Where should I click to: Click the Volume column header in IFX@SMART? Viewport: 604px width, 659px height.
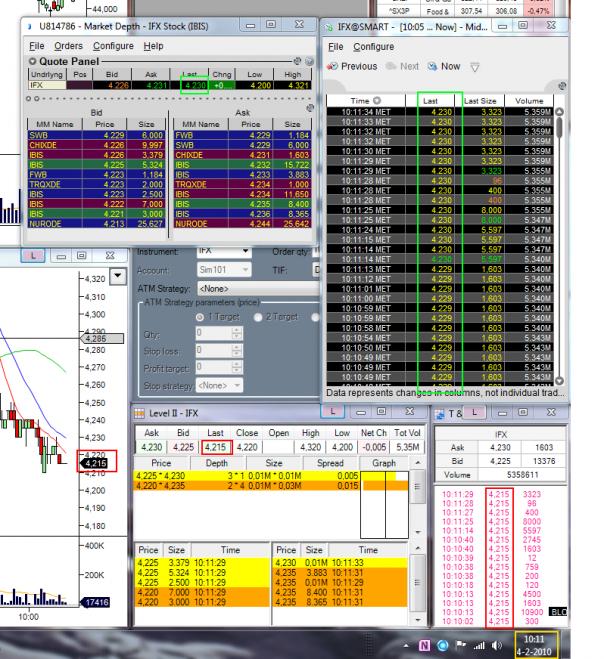pyautogui.click(x=529, y=101)
